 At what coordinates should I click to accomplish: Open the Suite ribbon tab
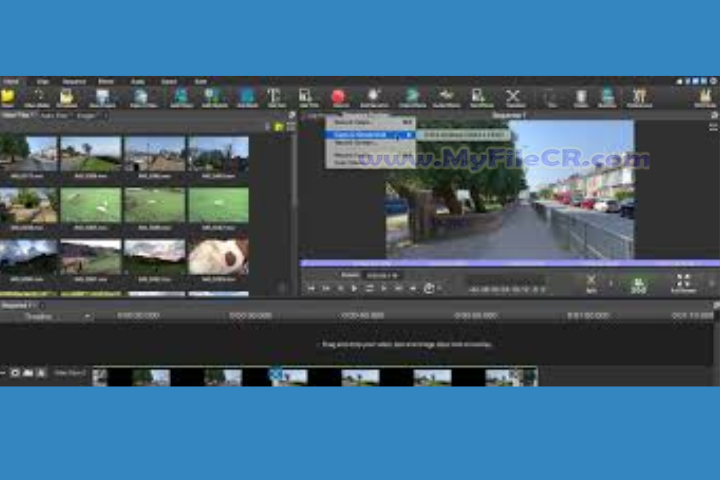pos(201,82)
